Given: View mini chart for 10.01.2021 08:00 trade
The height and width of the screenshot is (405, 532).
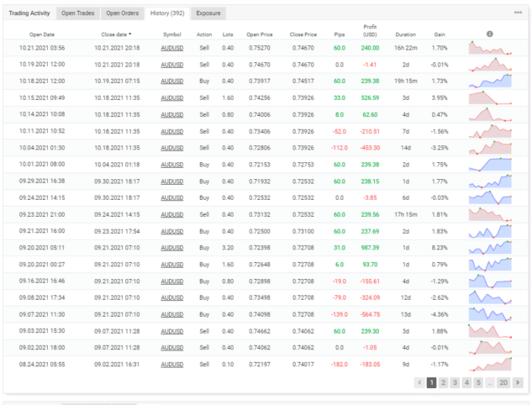Looking at the screenshot, I should tap(490, 165).
